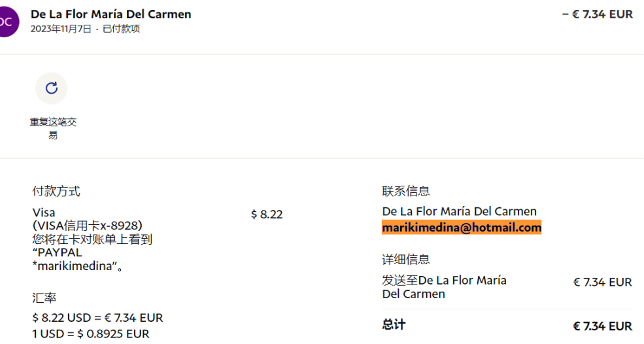Screen dimensions: 644x344
Task: Open the highlighted marikimedina@hotmail.com email link
Action: click(x=462, y=228)
